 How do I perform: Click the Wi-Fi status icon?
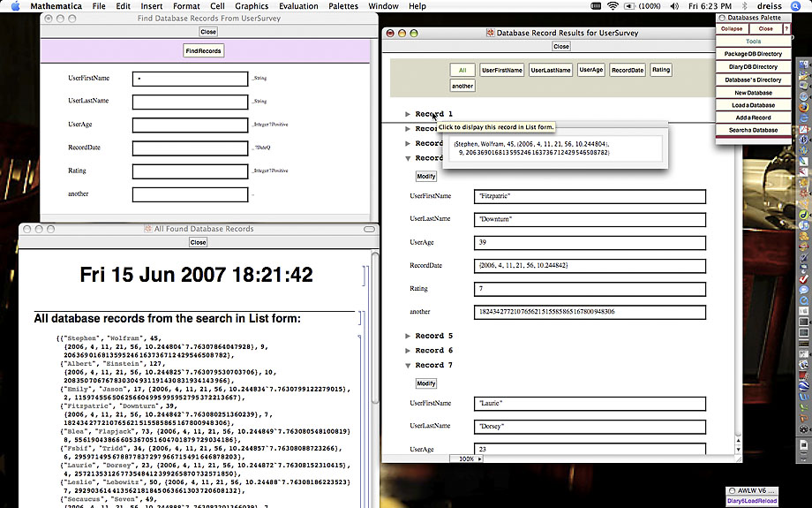(x=613, y=6)
